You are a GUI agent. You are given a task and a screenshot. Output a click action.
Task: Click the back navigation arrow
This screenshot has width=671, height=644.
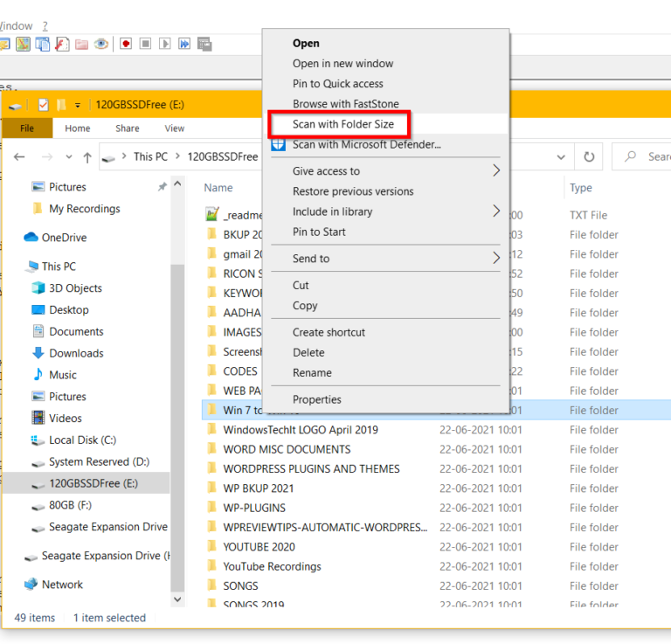tap(20, 157)
